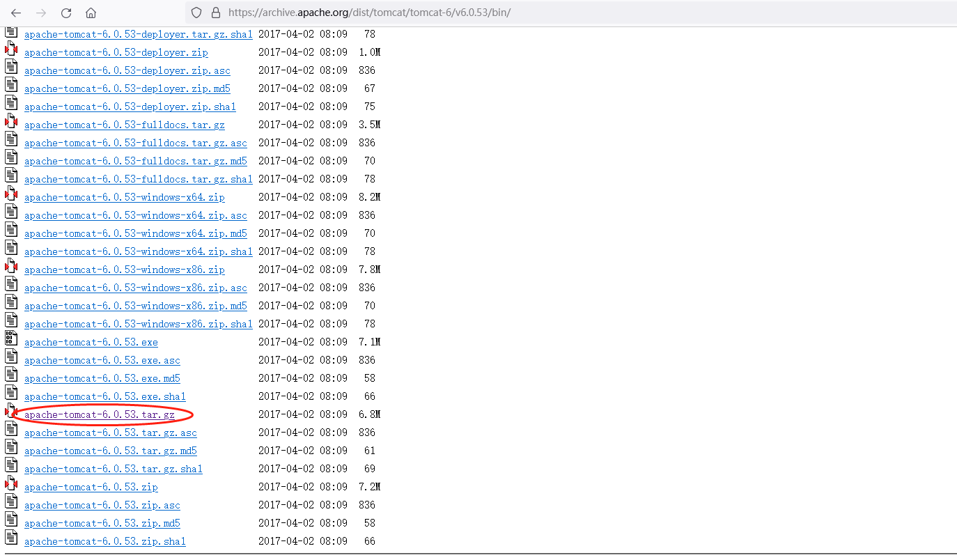Click the text icon beside apache-tomcat-6.0.53.exe.md5
This screenshot has height=560, width=957.
point(10,375)
